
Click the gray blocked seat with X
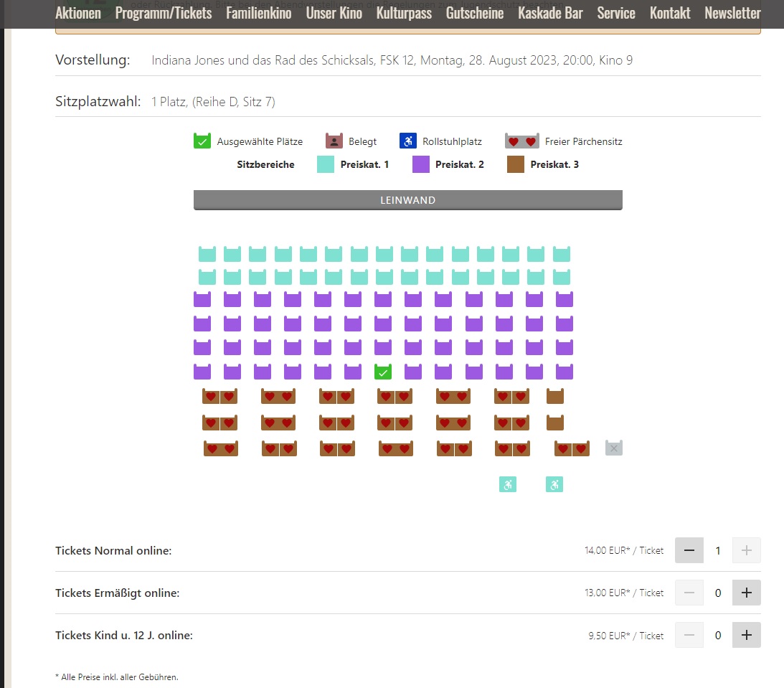[x=614, y=448]
